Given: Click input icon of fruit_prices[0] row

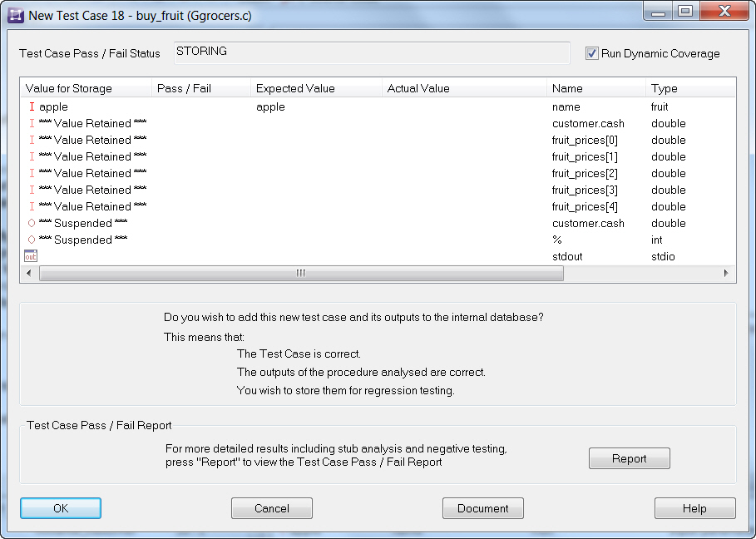Looking at the screenshot, I should pyautogui.click(x=32, y=141).
